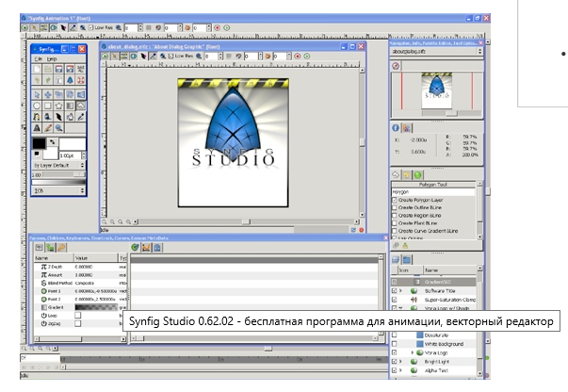Image resolution: width=568 pixels, height=392 pixels.
Task: Enable Create Region BLine option
Action: 395,216
